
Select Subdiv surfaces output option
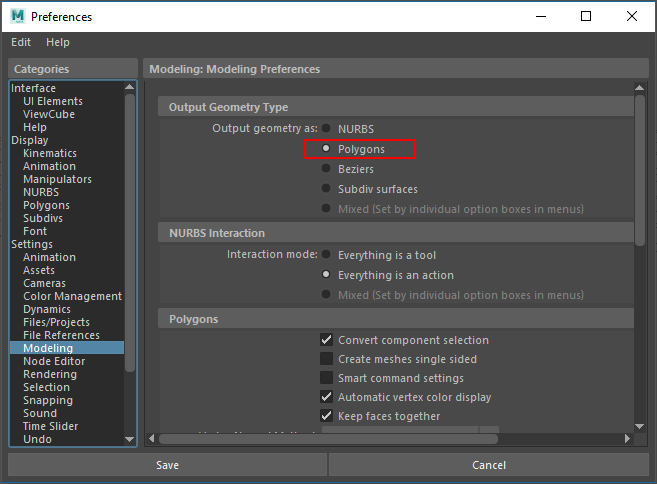[326, 189]
